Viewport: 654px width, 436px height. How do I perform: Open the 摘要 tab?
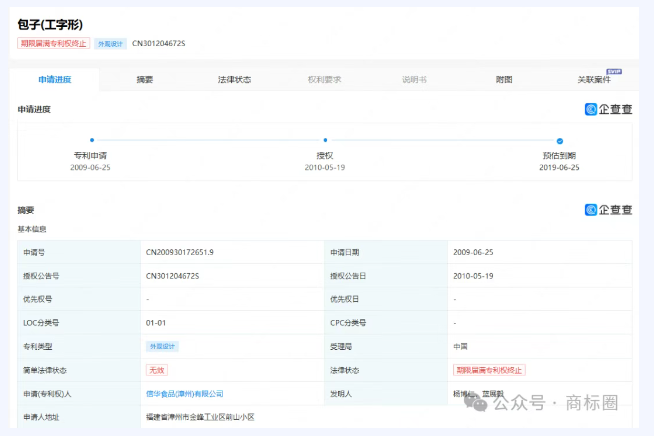tap(145, 79)
